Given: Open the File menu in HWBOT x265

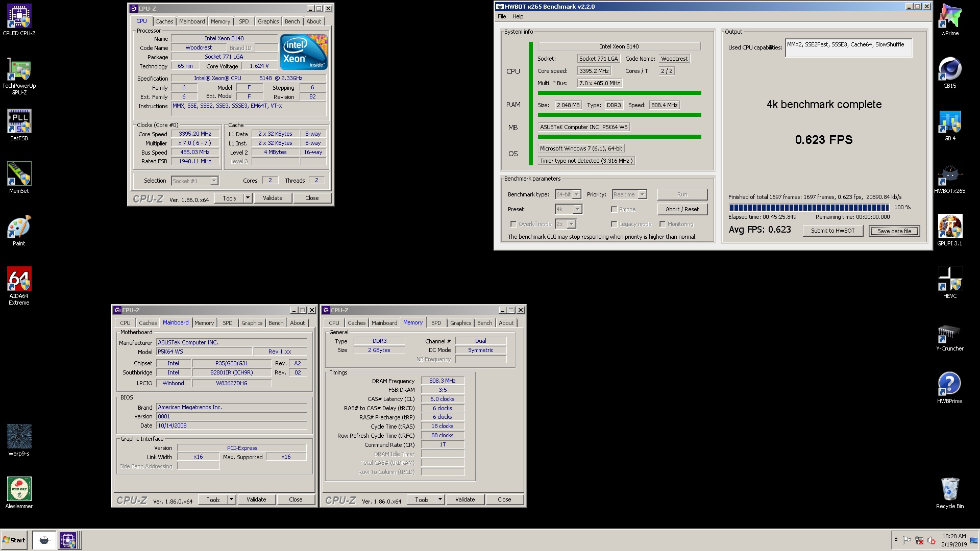Looking at the screenshot, I should (x=502, y=16).
